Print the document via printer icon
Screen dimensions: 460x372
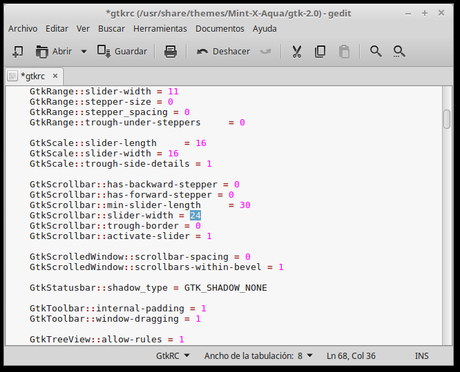[x=171, y=52]
